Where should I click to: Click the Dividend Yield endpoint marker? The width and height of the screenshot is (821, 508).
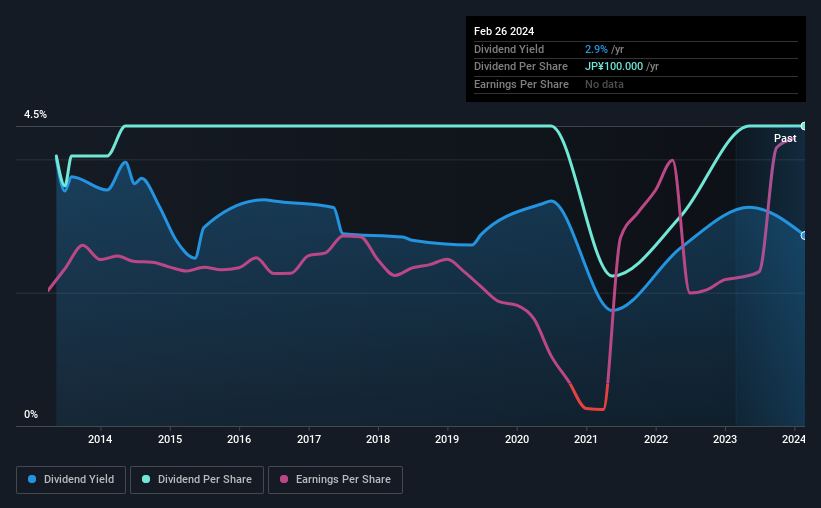tap(804, 236)
